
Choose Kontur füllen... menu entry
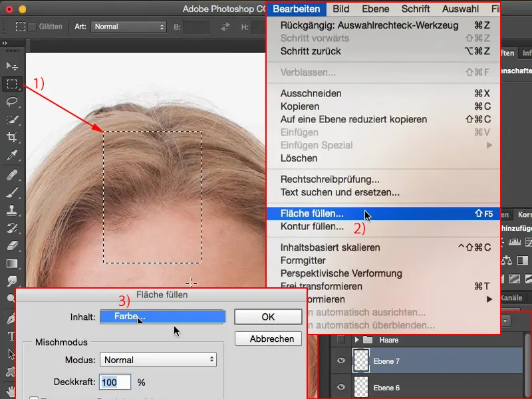point(384,226)
